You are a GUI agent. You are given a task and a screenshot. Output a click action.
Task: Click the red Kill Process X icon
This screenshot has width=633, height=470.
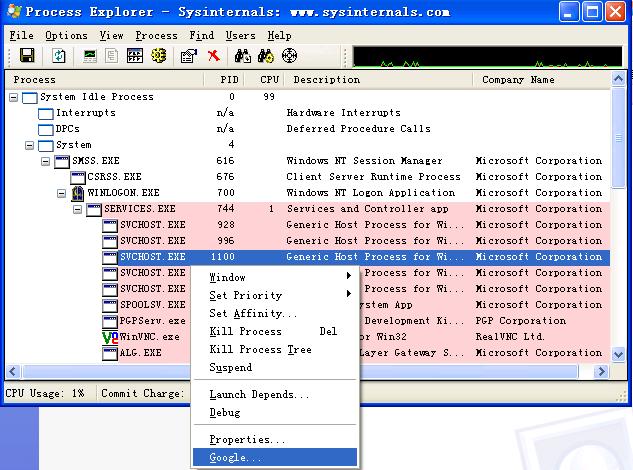coord(214,56)
